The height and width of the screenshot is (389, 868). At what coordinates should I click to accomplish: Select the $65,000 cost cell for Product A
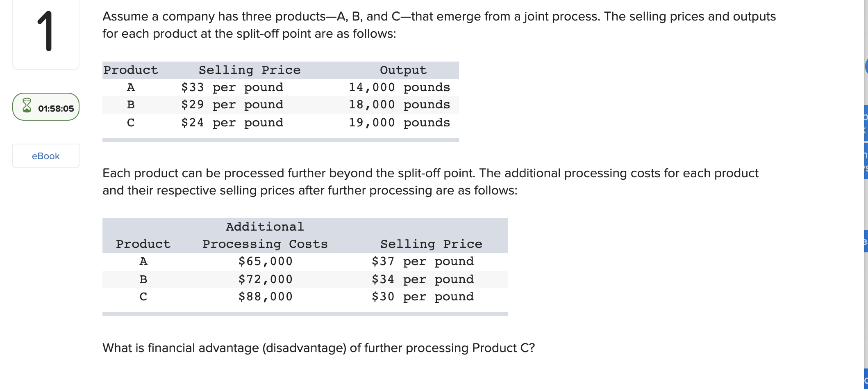266,261
